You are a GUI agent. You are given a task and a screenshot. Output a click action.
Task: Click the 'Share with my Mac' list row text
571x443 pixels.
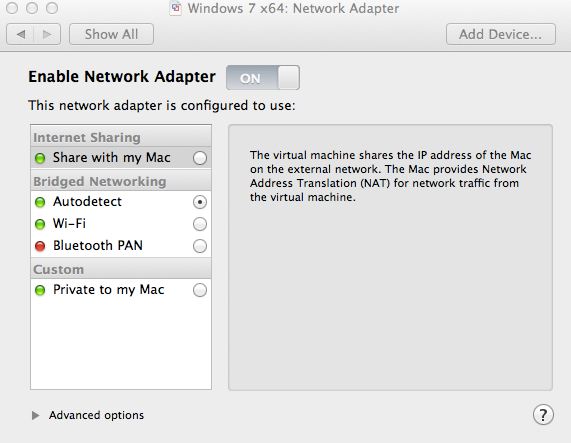[x=111, y=158]
